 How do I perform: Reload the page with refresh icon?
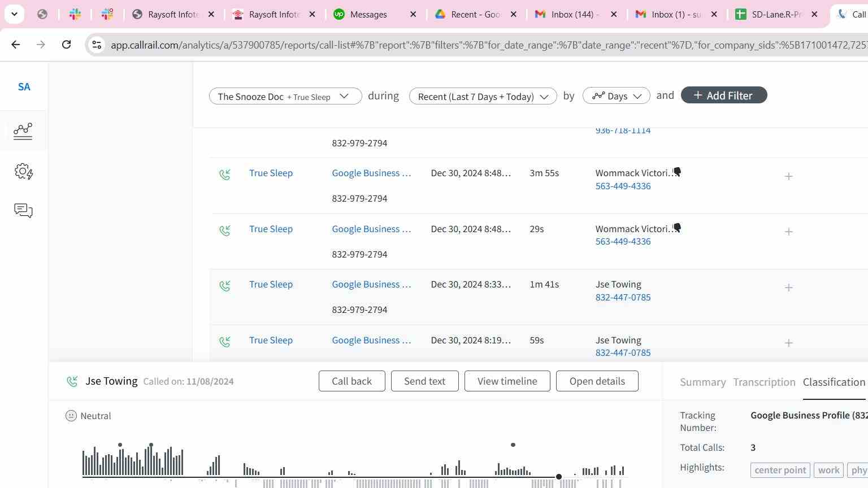click(x=66, y=45)
